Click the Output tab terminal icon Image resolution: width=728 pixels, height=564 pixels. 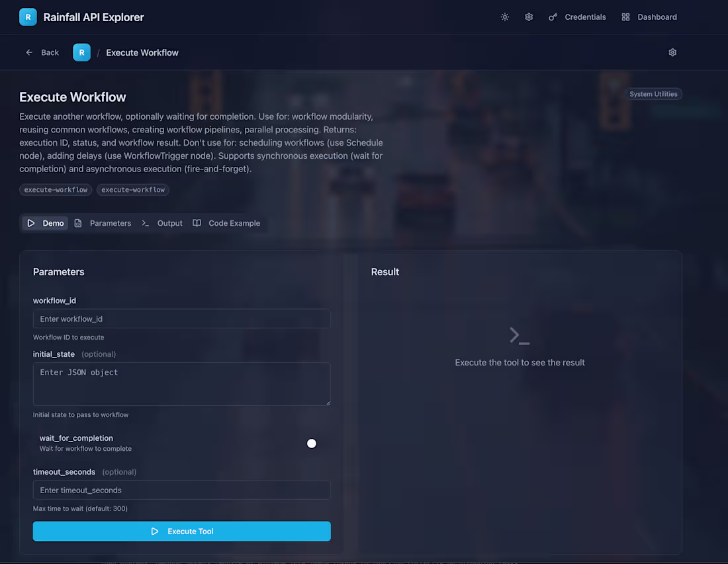click(x=146, y=223)
